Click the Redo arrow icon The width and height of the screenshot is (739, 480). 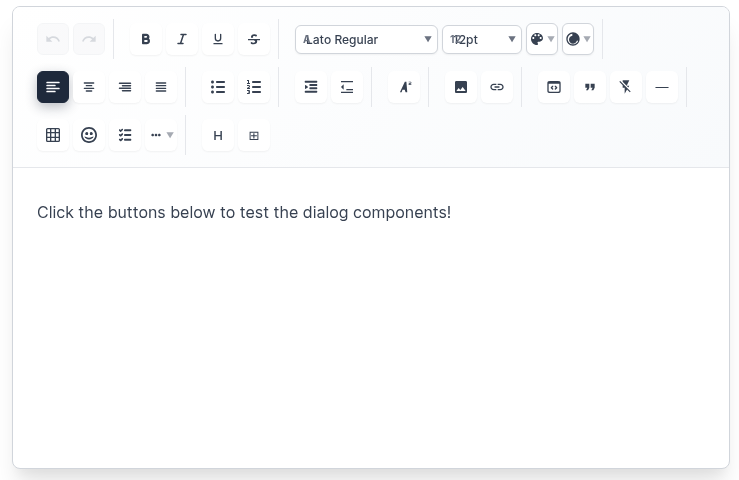[x=89, y=39]
